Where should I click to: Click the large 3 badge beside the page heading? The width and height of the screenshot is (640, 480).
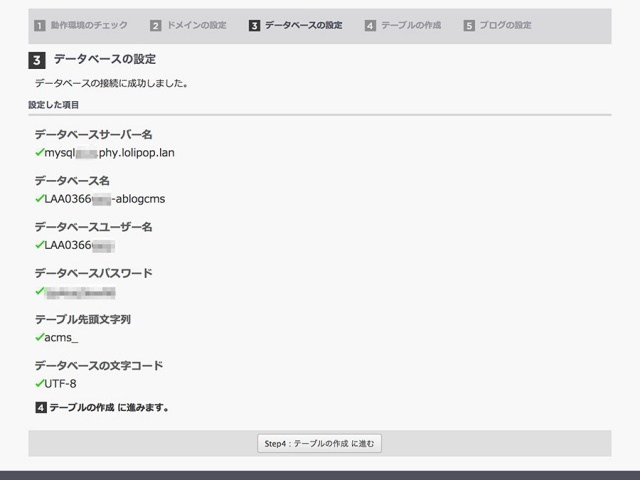(x=37, y=60)
